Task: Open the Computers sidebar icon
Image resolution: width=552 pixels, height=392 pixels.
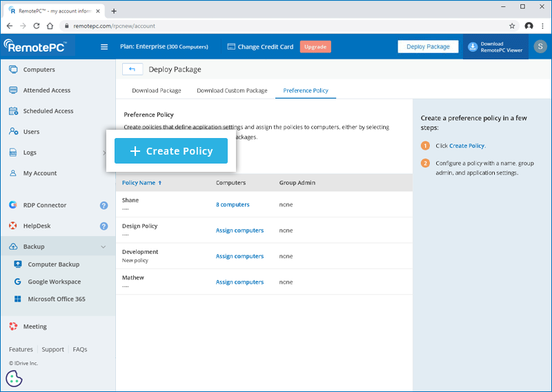Action: coord(13,70)
